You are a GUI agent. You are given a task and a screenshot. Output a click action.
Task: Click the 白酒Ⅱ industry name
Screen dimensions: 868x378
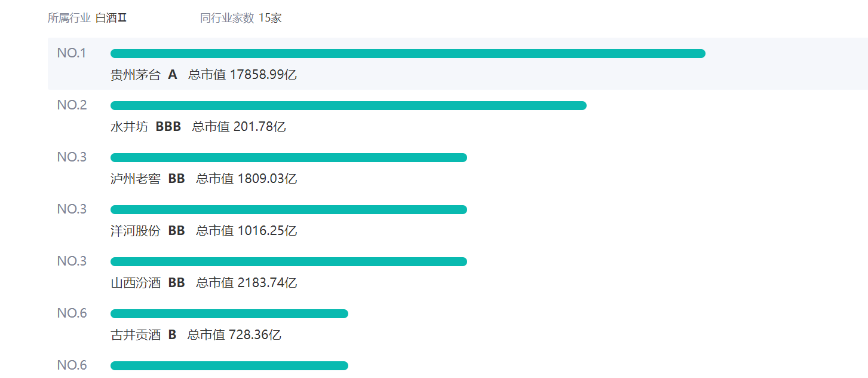coord(111,18)
